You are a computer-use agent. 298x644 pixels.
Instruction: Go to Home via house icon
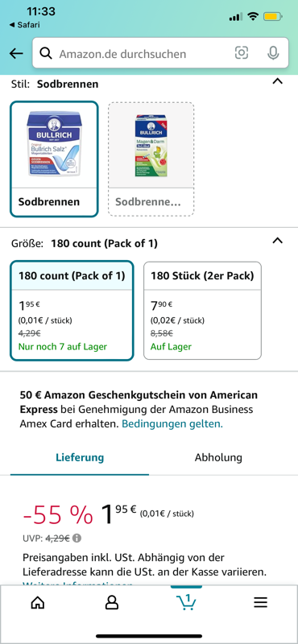tap(37, 602)
